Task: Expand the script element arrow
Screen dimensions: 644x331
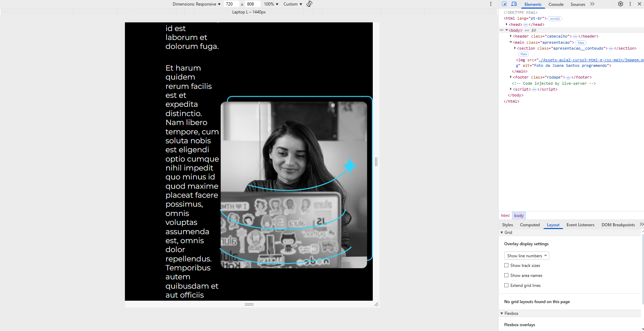Action: [x=511, y=89]
